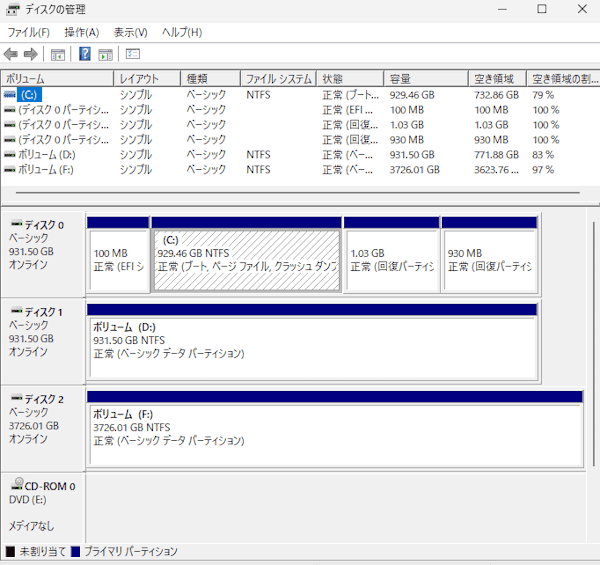Select the 100 MB EFI partition block on Disk 0

[x=118, y=255]
